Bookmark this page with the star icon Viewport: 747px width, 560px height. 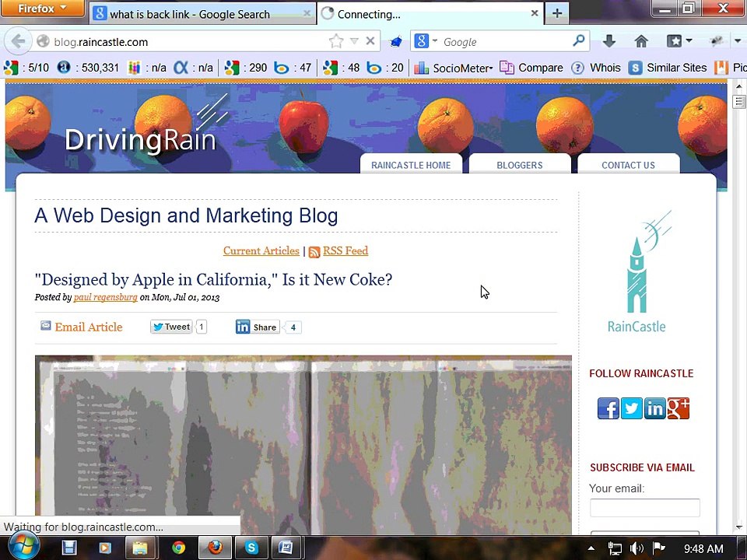tap(336, 41)
